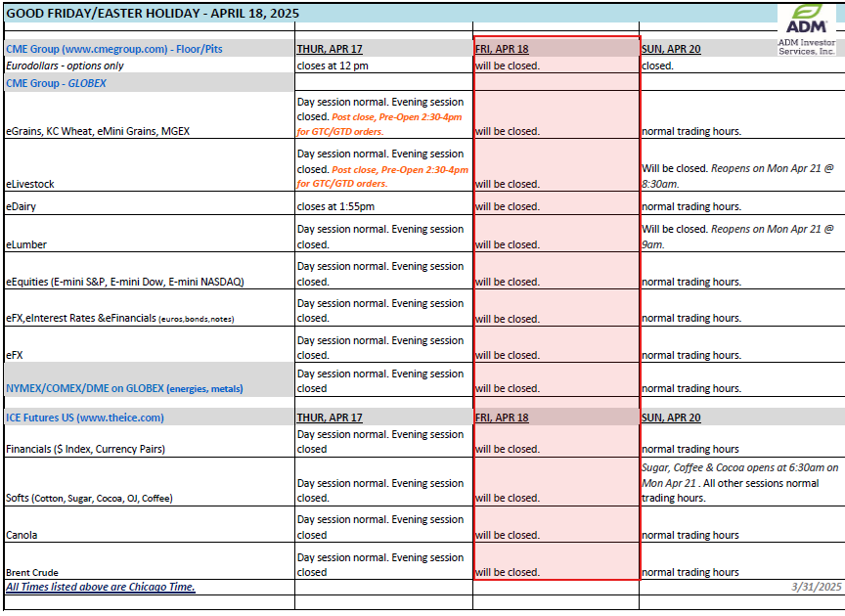Viewport: 845px width, 616px height.
Task: Click the Brent Crude row label
Action: tap(32, 572)
